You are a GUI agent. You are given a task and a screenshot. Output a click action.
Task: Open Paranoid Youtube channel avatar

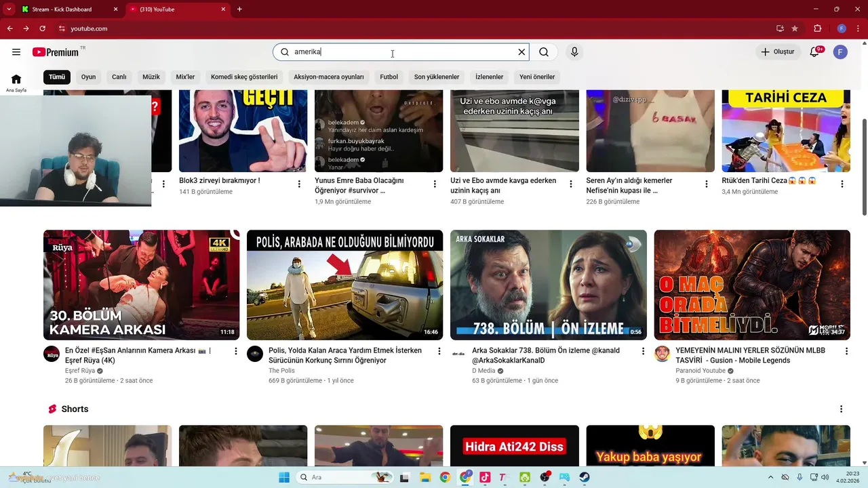coord(663,354)
